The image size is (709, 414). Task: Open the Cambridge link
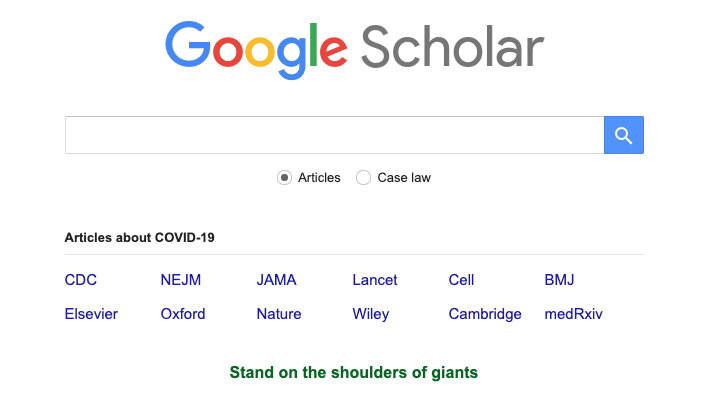[x=485, y=314]
